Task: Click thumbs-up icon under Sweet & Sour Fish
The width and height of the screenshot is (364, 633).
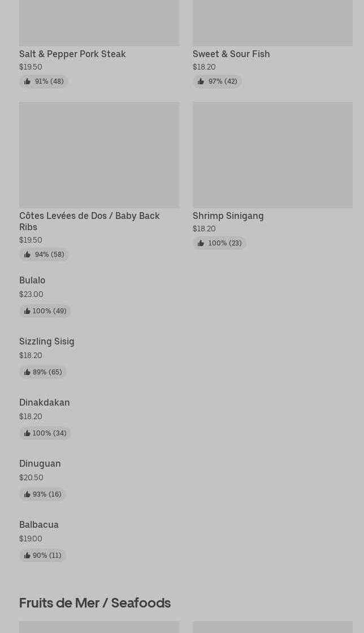Action: 201,81
